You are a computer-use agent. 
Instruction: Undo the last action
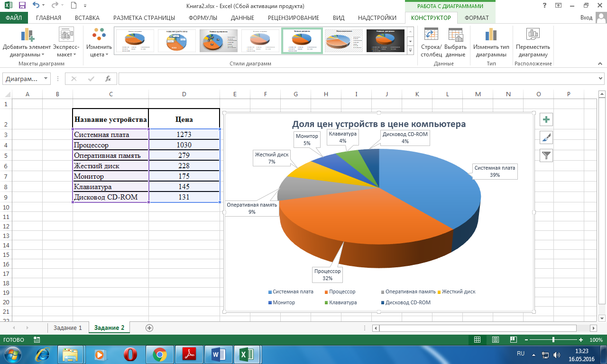(x=37, y=6)
